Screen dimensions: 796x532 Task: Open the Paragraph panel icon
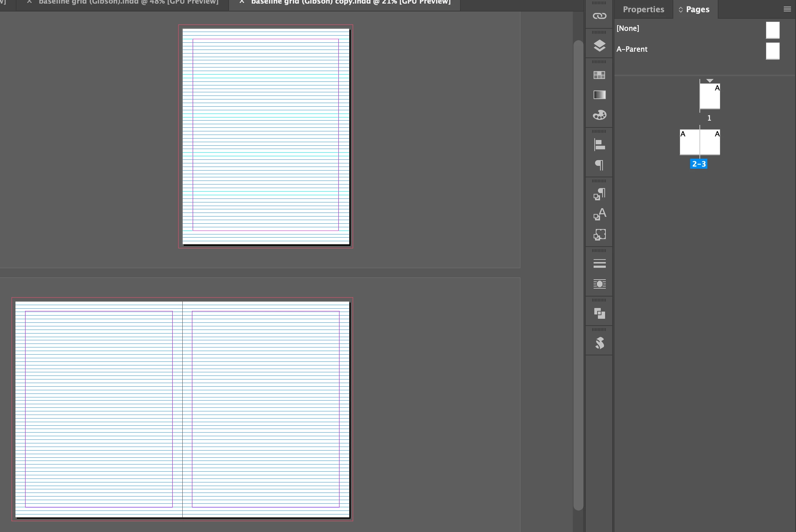pos(599,165)
